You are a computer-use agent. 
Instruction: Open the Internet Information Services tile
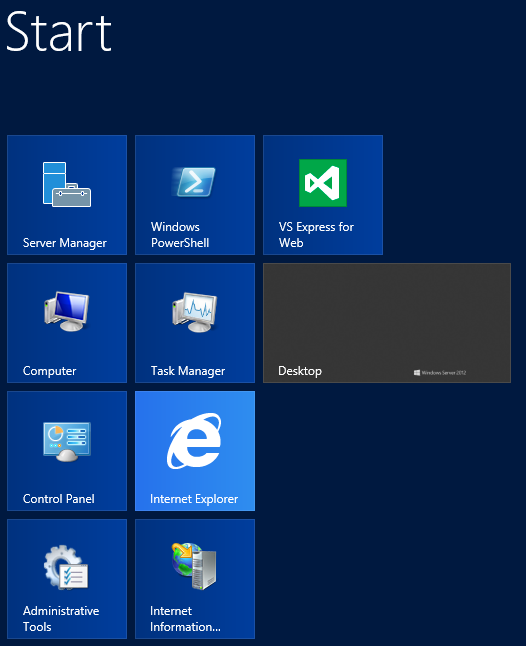click(x=195, y=579)
